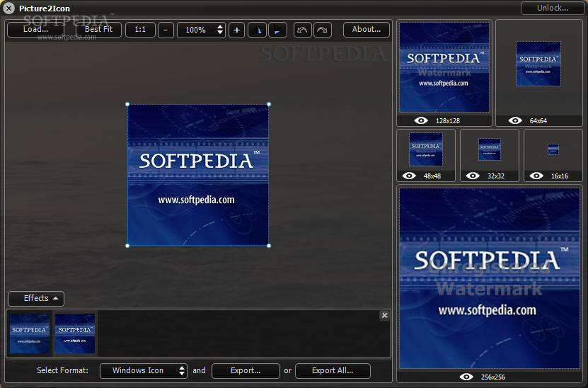Image resolution: width=588 pixels, height=388 pixels.
Task: Choose the second effect thumbnail in strip
Action: click(75, 333)
